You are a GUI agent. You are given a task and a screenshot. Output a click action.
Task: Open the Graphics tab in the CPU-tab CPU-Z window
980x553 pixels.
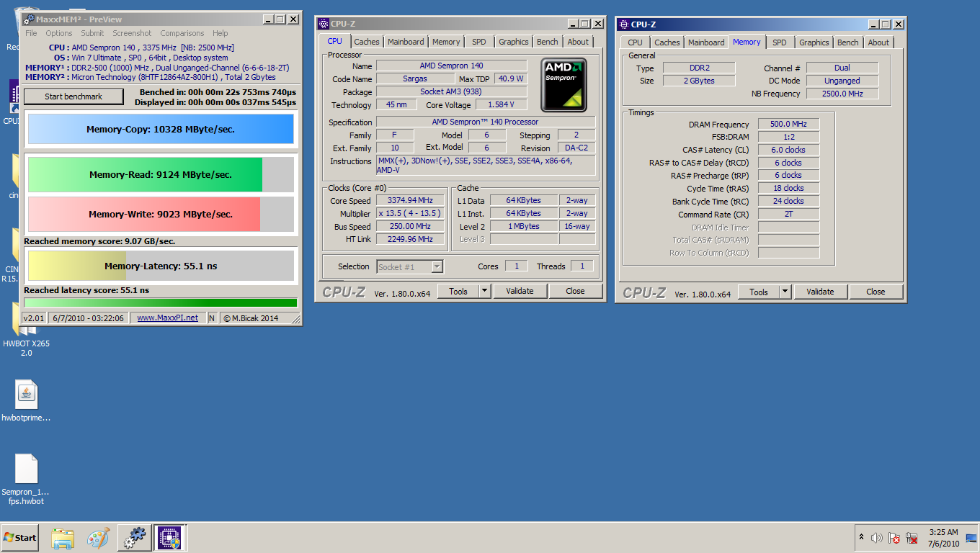(513, 42)
